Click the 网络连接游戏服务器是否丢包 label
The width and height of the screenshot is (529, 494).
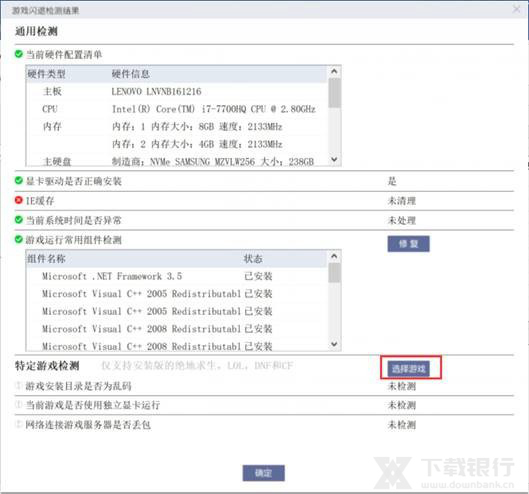click(88, 424)
